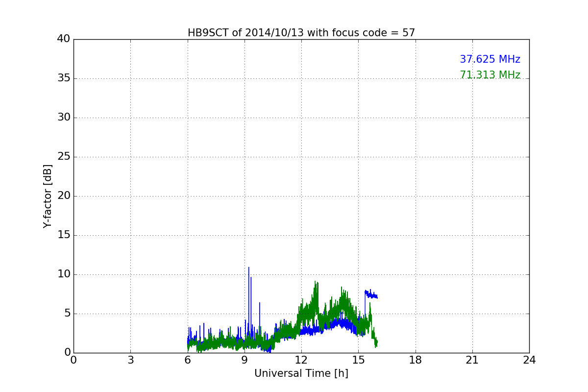The image size is (588, 392).
Task: Click the x-axis tick label '9'
Action: [245, 360]
